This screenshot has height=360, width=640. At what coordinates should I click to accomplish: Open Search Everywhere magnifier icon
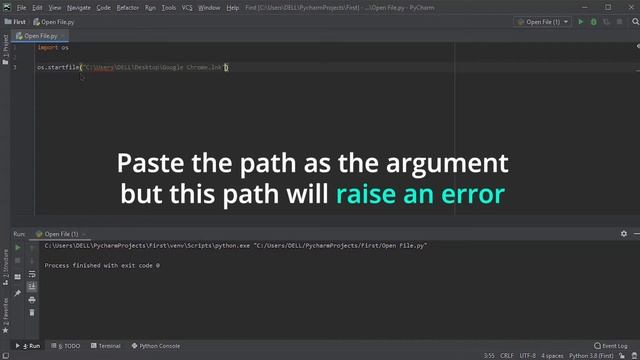pyautogui.click(x=635, y=22)
